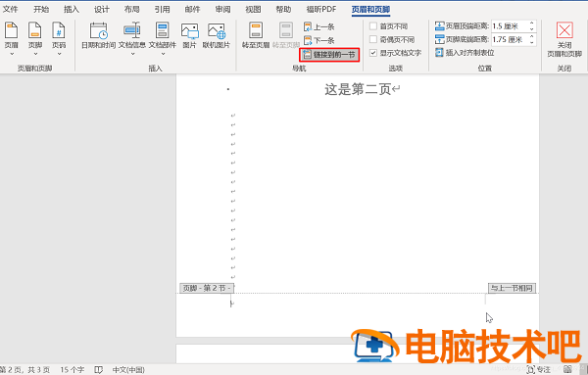Click the 页眉 header icon

click(11, 30)
